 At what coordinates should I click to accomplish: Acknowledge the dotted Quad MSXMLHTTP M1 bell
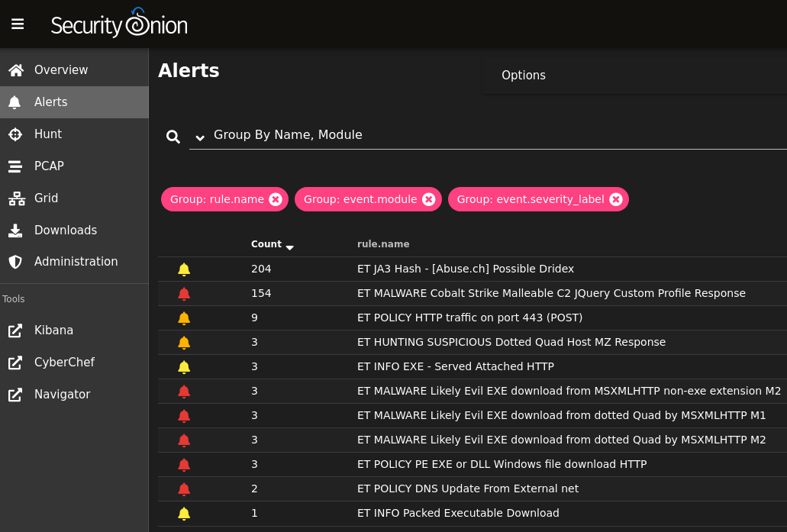(184, 416)
